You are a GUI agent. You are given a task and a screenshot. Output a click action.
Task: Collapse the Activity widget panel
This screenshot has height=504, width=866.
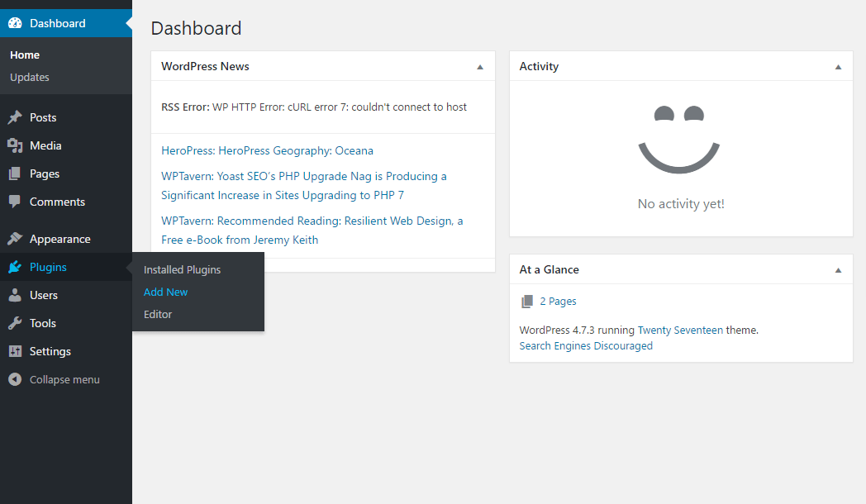[x=838, y=67]
